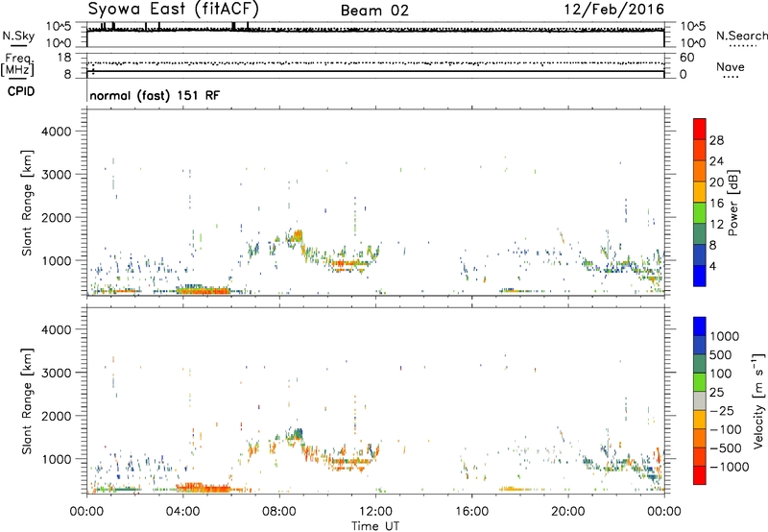The image size is (768, 532).
Task: Click the velocity panel 'Slant Range [km]' label
Action: (27, 400)
